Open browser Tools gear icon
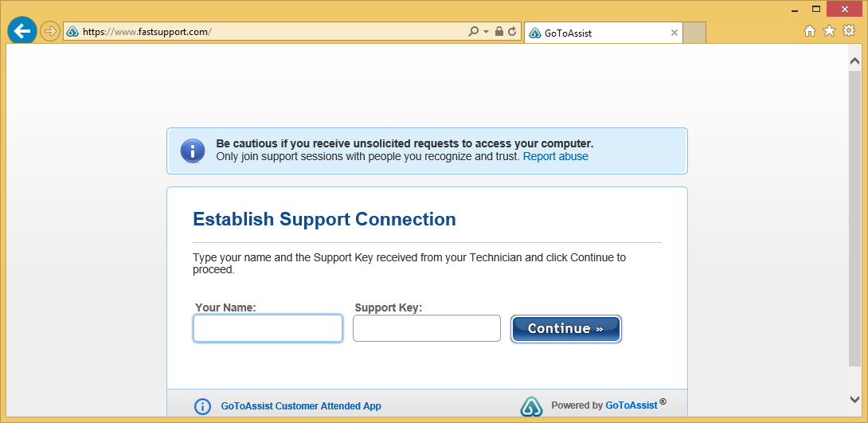Viewport: 868px width, 423px height. click(x=849, y=31)
